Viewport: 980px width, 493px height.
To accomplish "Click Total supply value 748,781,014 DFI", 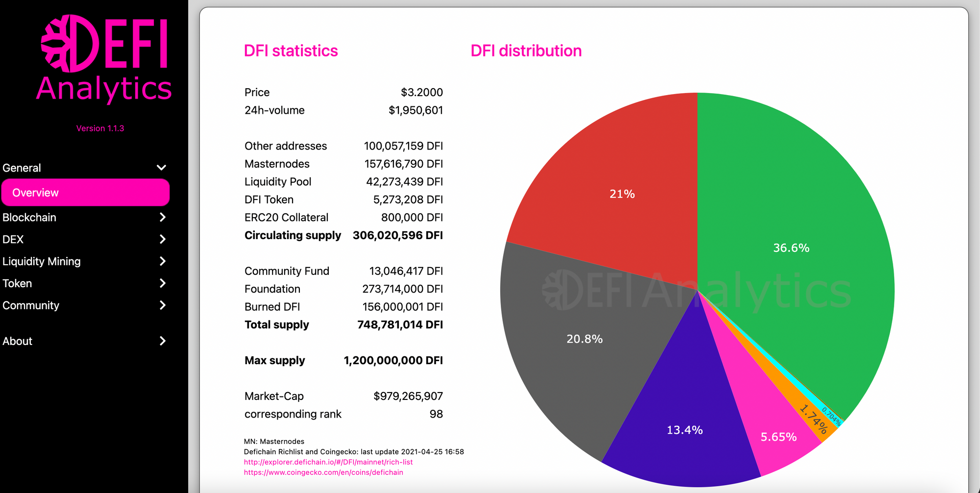I will 400,325.
